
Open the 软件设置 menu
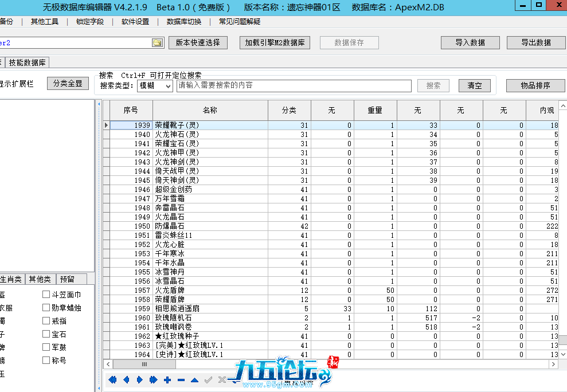(135, 22)
